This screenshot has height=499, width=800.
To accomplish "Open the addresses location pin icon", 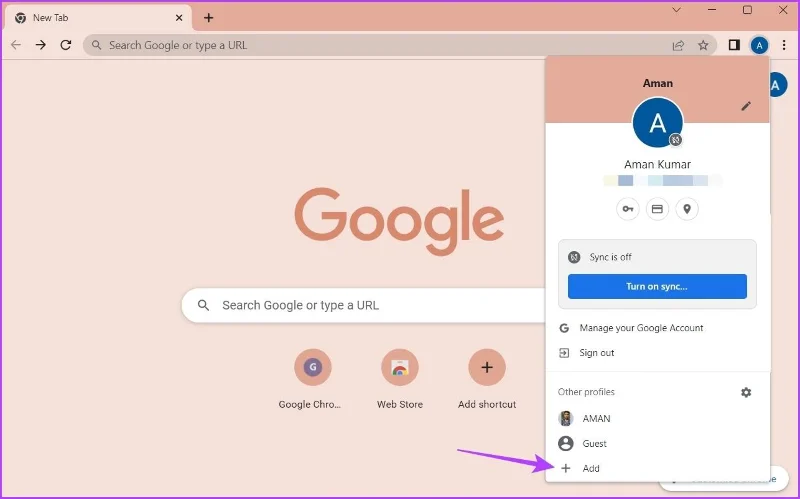I will [687, 209].
